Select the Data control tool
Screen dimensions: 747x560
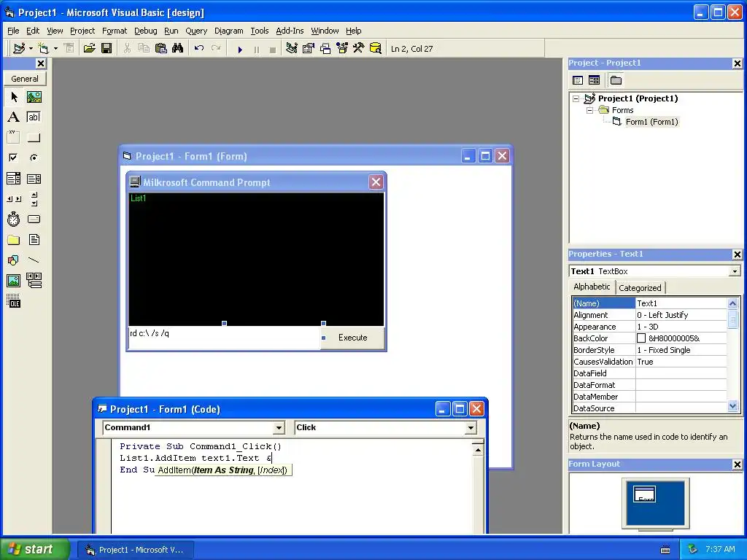(x=34, y=281)
